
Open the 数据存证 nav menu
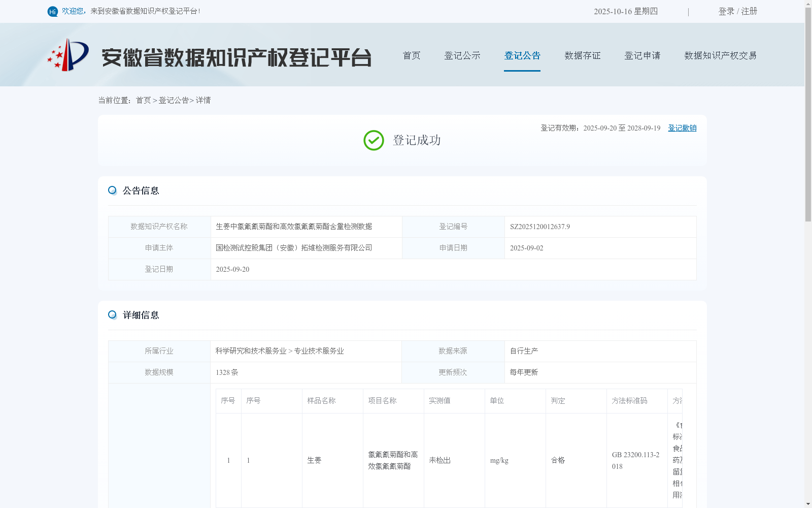coord(583,55)
